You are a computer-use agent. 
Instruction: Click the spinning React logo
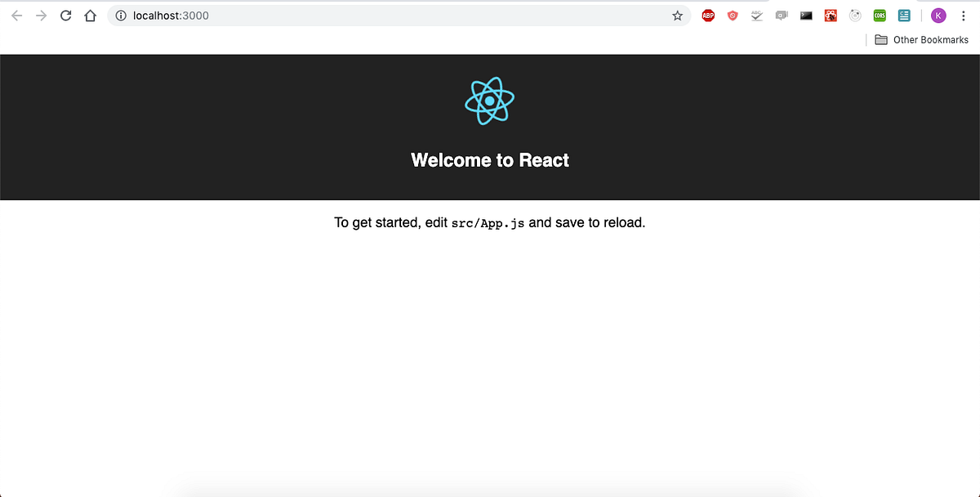[490, 101]
